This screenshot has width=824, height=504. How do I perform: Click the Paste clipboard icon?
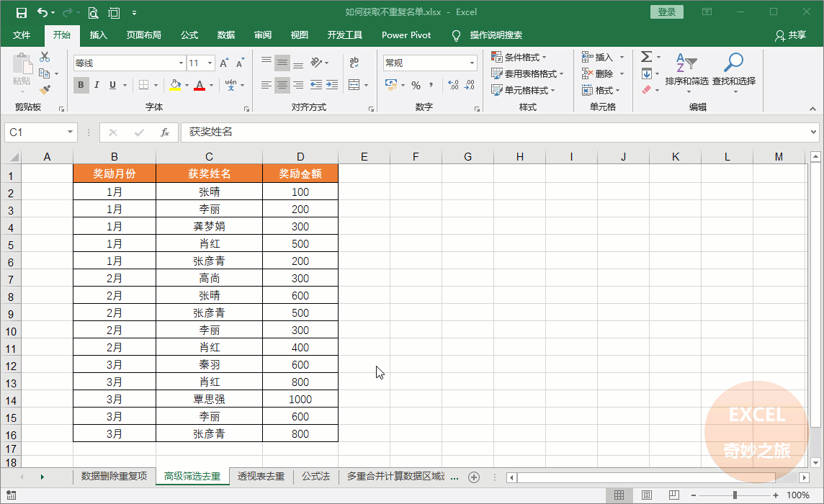[x=22, y=63]
